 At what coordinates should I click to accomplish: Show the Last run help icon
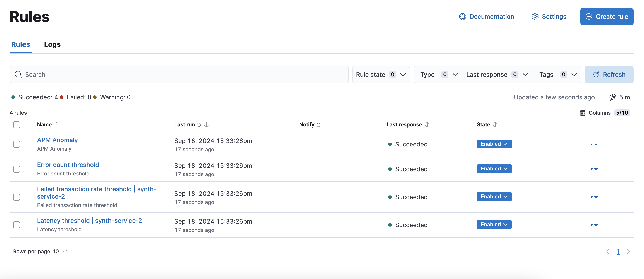pos(199,125)
